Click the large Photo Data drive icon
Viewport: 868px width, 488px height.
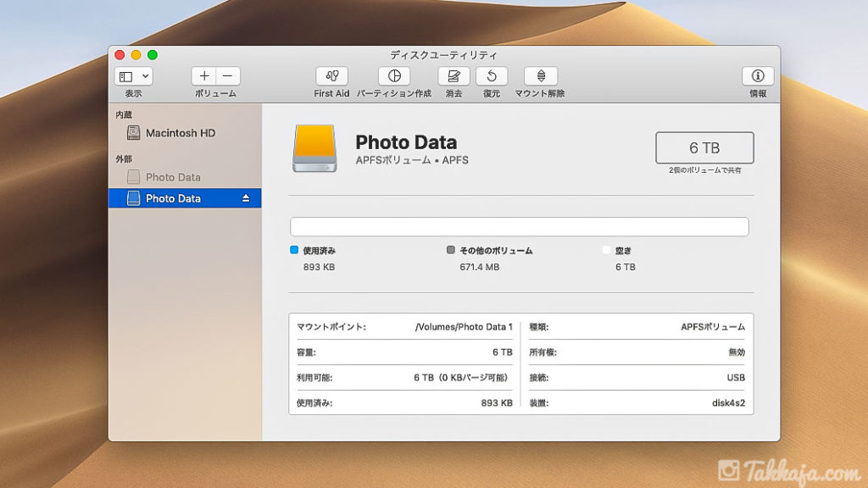pos(314,148)
